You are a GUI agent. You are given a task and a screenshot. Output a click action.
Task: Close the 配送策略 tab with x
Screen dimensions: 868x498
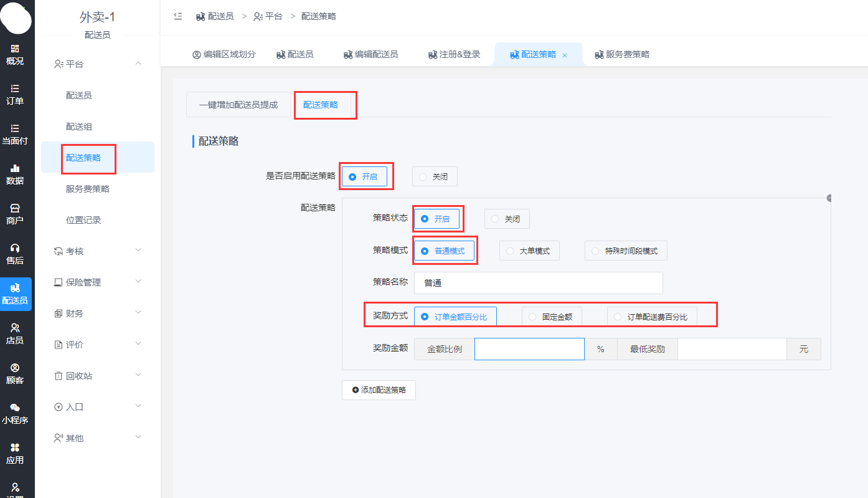click(x=565, y=55)
